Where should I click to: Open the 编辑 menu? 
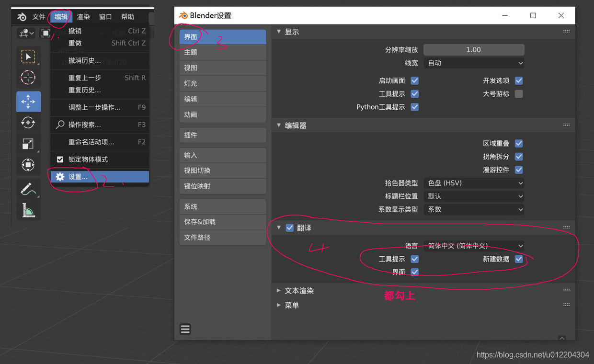point(61,17)
